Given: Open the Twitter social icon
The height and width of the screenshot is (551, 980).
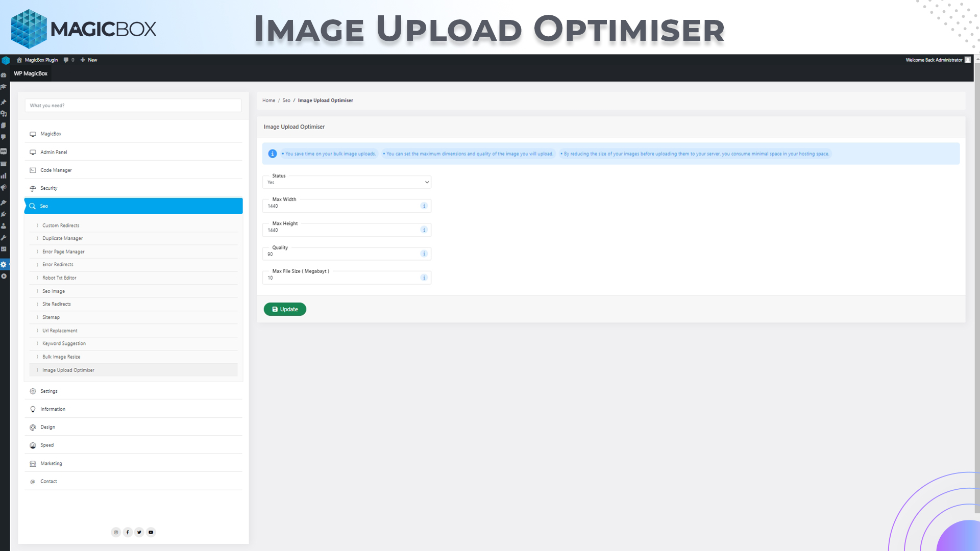Looking at the screenshot, I should [139, 532].
